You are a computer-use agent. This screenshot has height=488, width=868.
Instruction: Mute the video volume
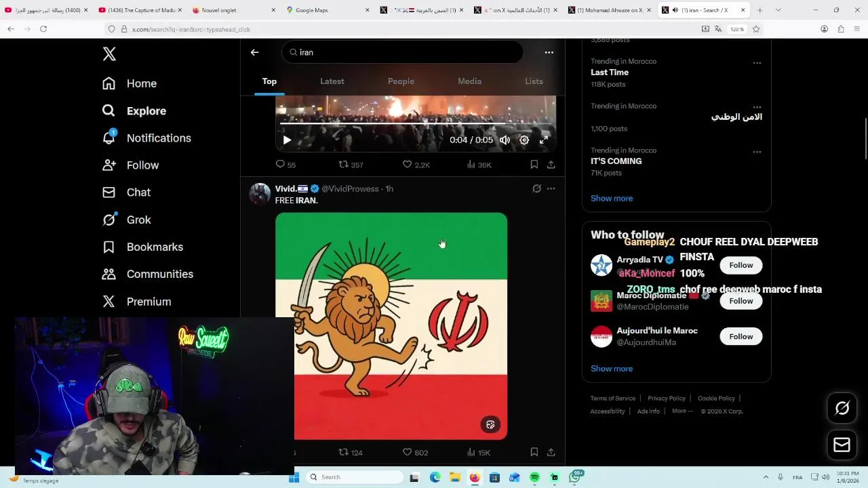pos(505,140)
